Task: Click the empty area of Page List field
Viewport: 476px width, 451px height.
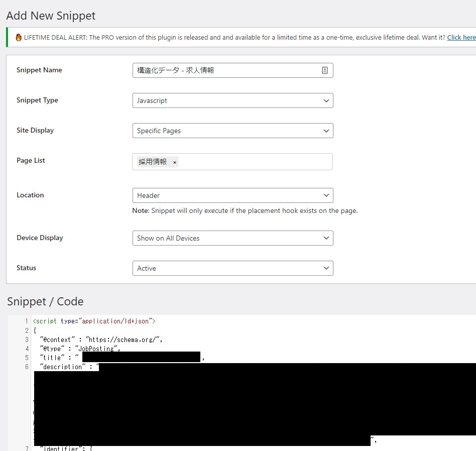Action: click(256, 162)
